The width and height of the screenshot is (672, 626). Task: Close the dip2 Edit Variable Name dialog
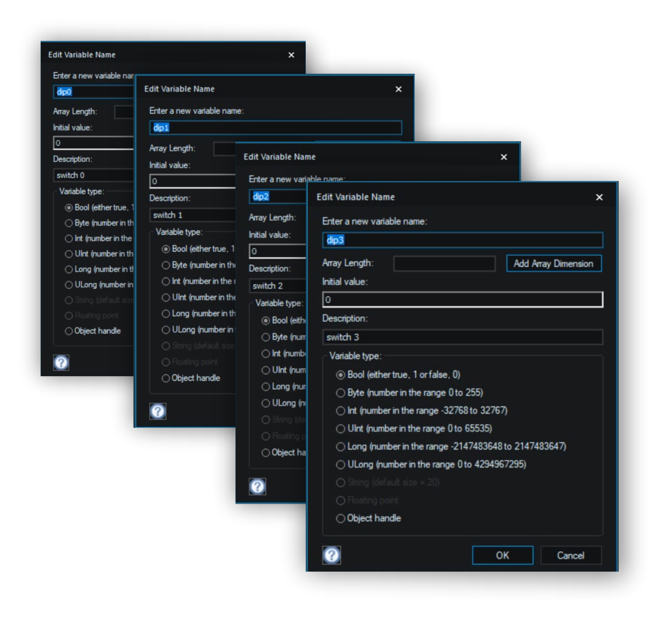point(504,157)
